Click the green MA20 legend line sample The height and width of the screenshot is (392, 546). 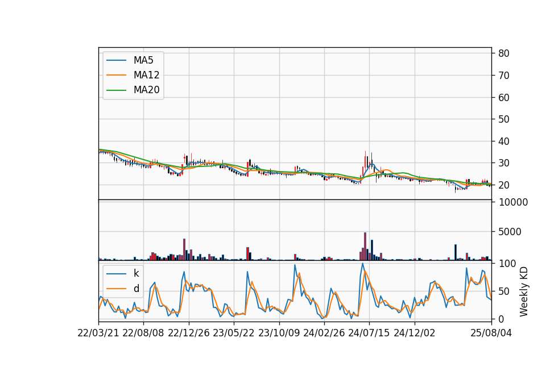click(x=116, y=90)
